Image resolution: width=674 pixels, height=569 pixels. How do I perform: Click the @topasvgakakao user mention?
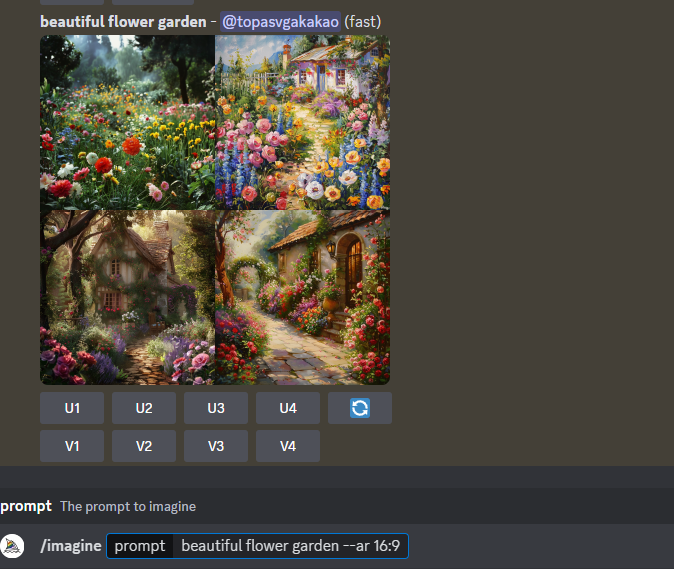[x=280, y=21]
